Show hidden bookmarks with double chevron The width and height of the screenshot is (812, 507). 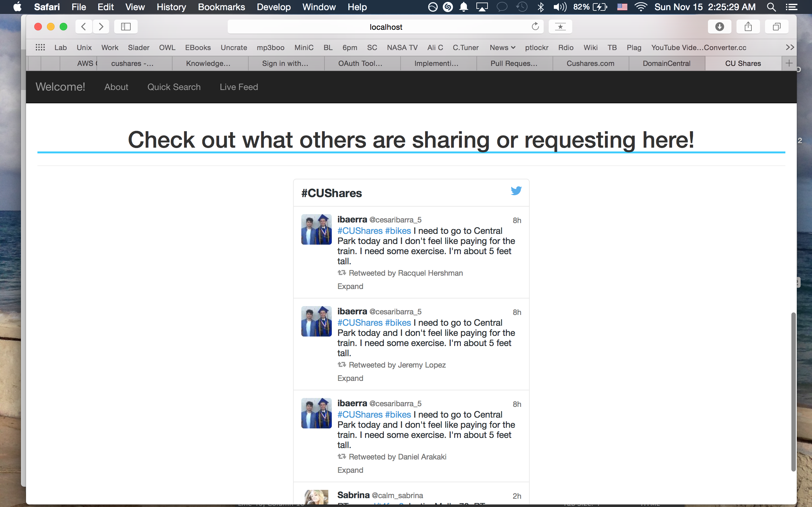tap(789, 47)
